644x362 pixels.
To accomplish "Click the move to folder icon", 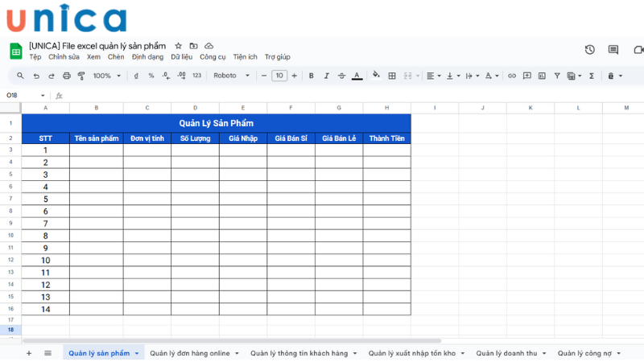I will (x=193, y=46).
